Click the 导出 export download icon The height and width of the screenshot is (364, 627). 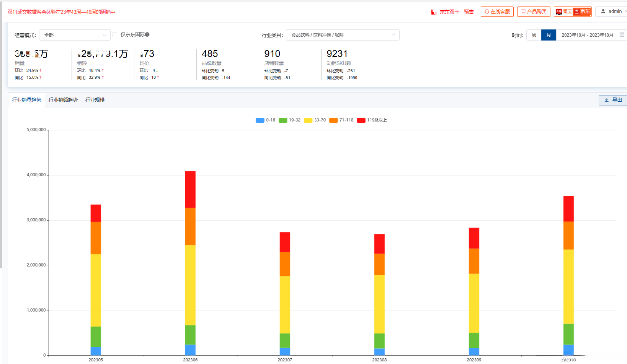point(607,100)
